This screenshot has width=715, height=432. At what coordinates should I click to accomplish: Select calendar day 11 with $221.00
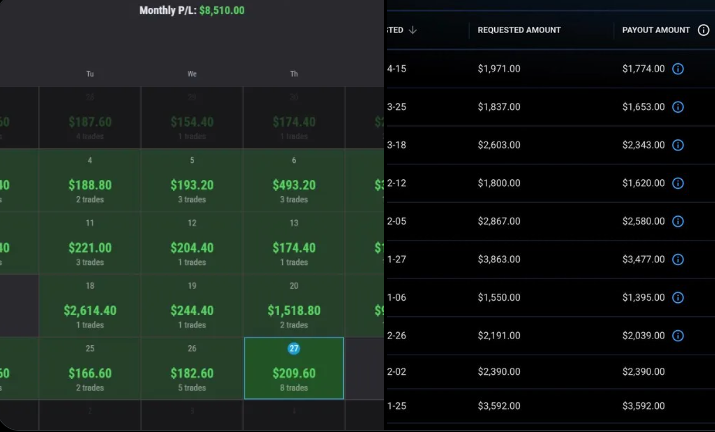[90, 243]
